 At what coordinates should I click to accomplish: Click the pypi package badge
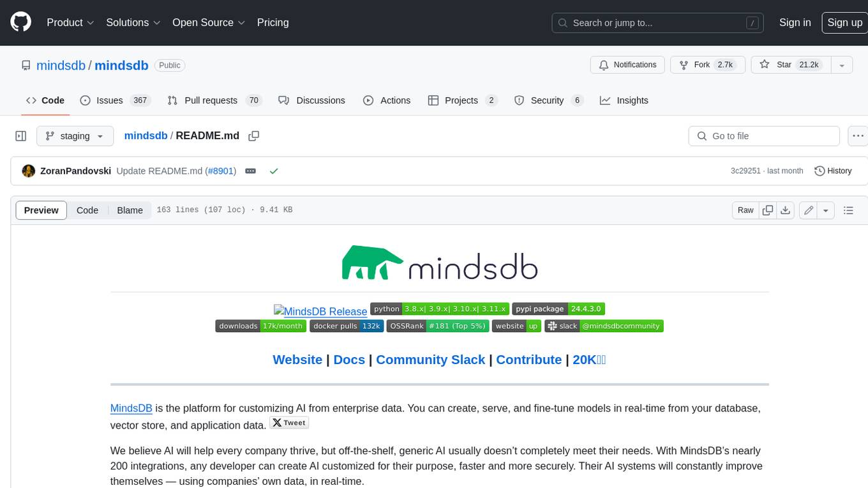click(x=558, y=309)
